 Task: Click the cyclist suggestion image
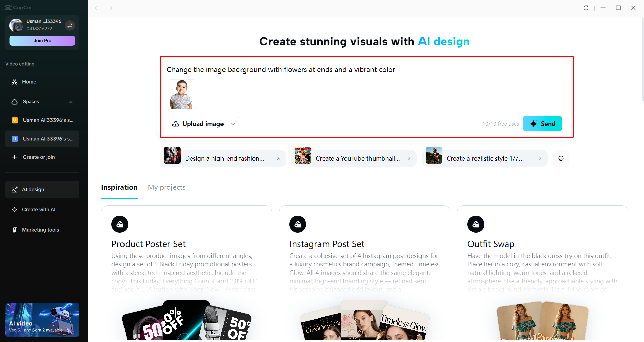click(x=434, y=155)
